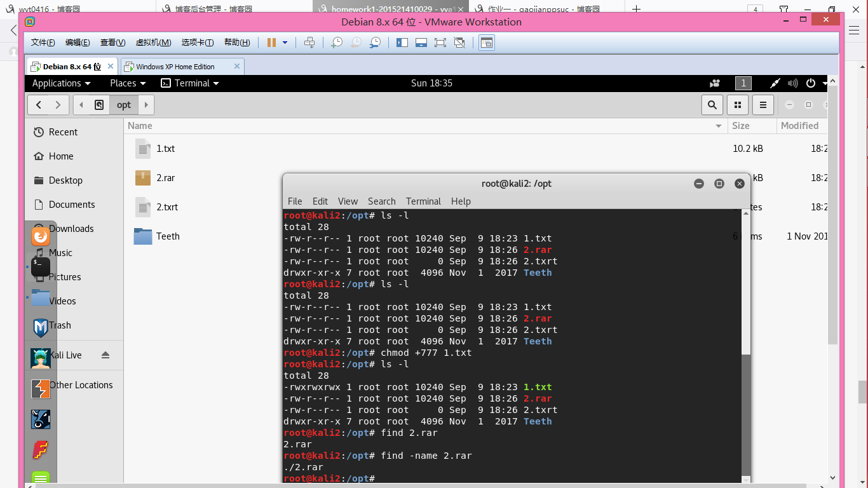868x488 pixels.
Task: Click the Unity mode icon in VMware
Action: pos(459,43)
